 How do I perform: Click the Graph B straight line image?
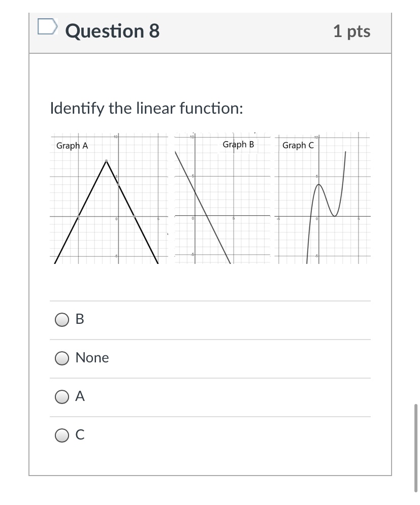coord(222,198)
